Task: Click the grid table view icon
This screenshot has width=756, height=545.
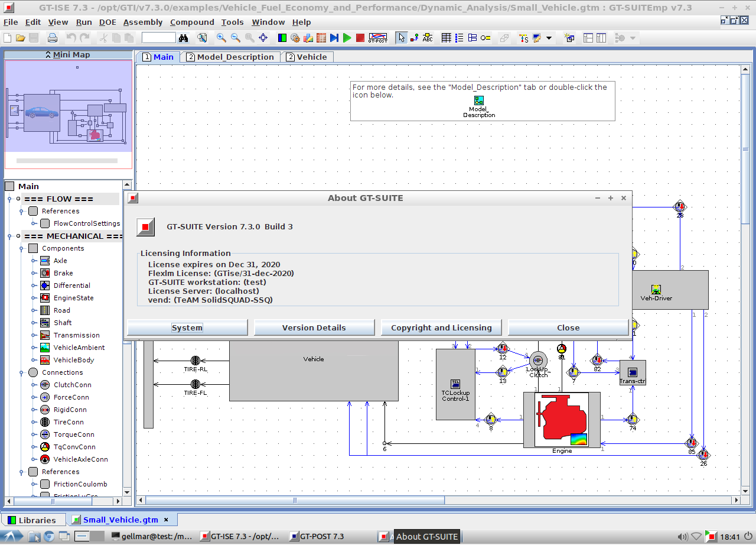Action: click(447, 38)
